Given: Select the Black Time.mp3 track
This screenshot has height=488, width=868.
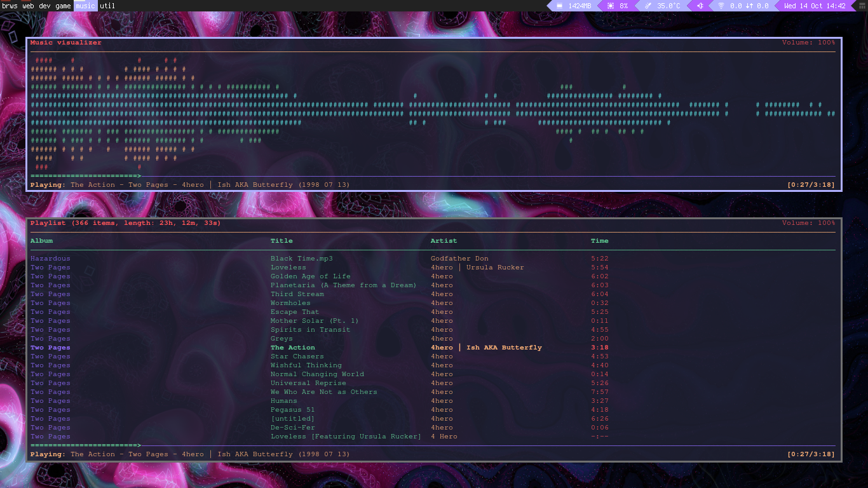Looking at the screenshot, I should pyautogui.click(x=301, y=259).
